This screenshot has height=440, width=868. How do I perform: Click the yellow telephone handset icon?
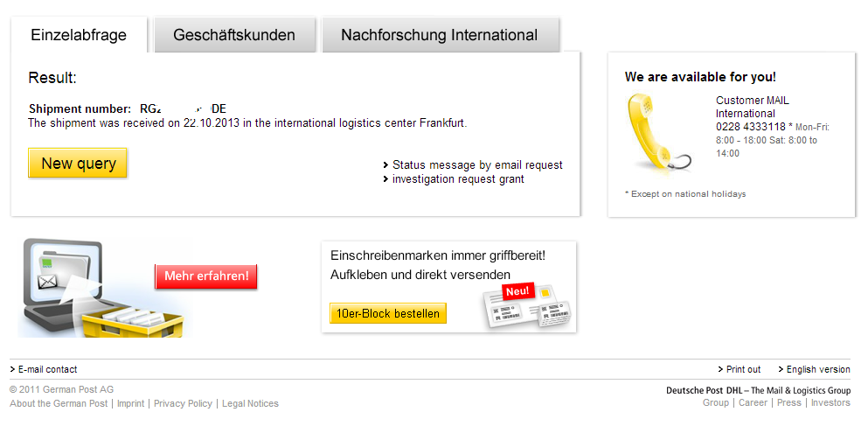tap(656, 132)
